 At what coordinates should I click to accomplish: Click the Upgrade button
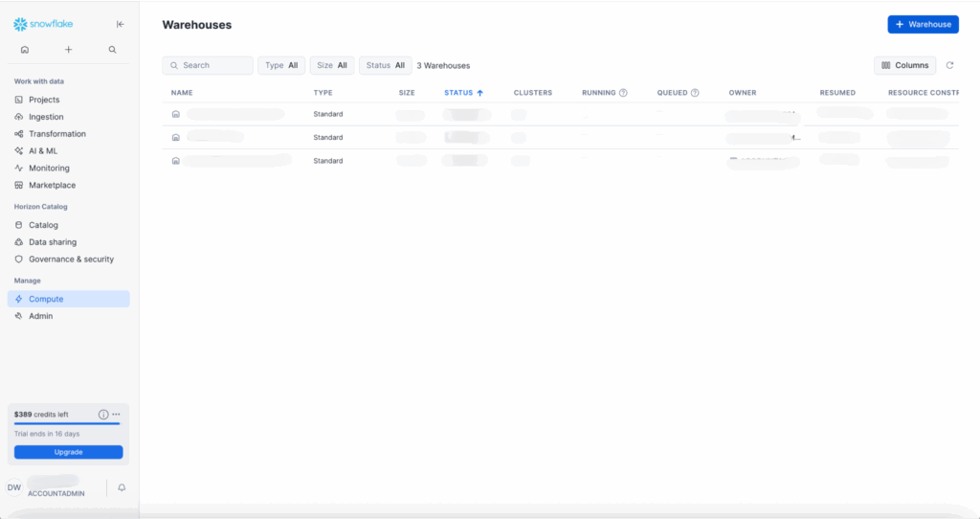pyautogui.click(x=68, y=452)
